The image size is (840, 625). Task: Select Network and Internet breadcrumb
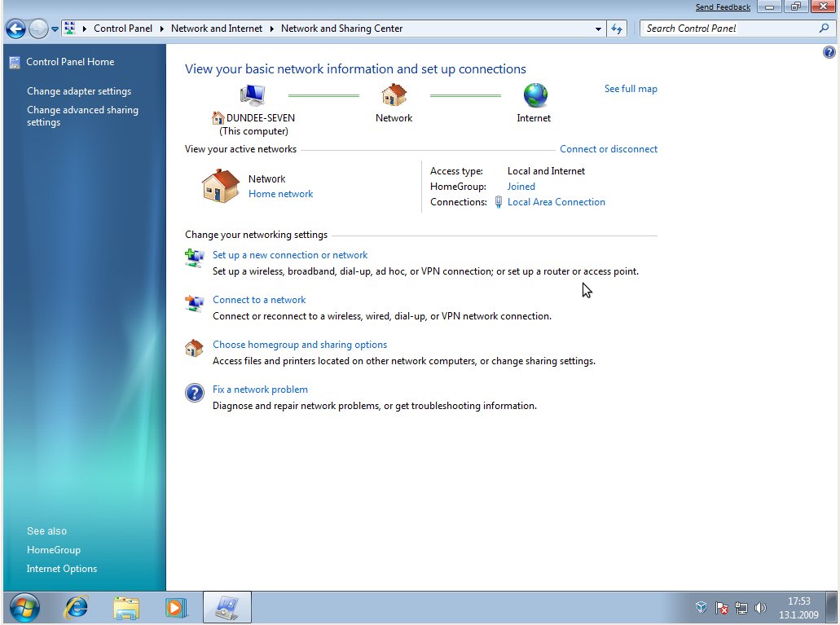[x=217, y=29]
